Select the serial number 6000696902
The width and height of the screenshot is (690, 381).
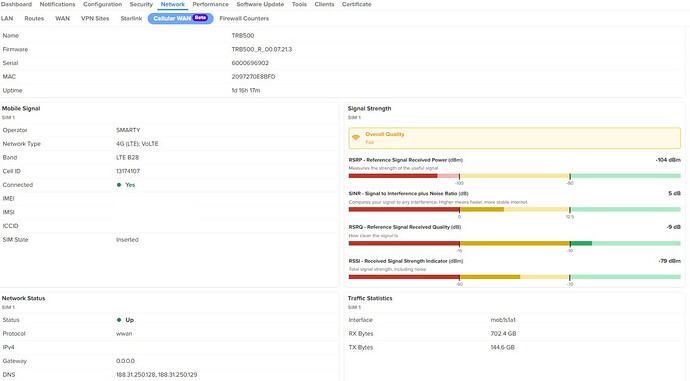(250, 63)
